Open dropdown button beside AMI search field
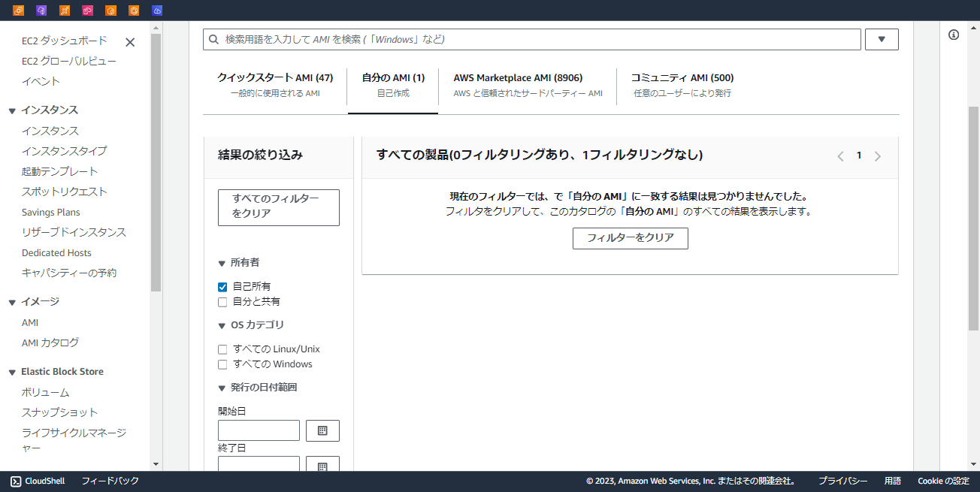The image size is (980, 492). click(882, 39)
